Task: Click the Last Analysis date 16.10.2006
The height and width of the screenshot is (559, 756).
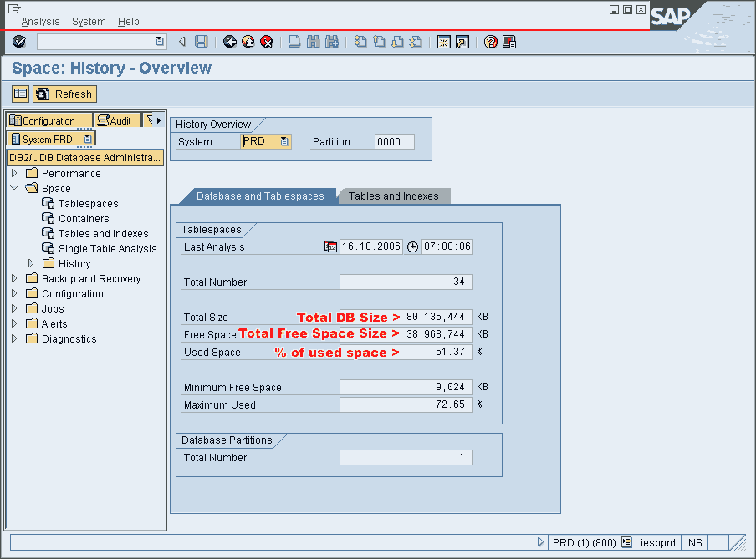Action: [370, 246]
